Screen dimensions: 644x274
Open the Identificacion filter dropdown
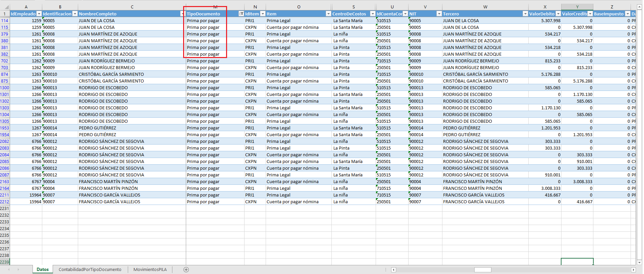[75, 14]
